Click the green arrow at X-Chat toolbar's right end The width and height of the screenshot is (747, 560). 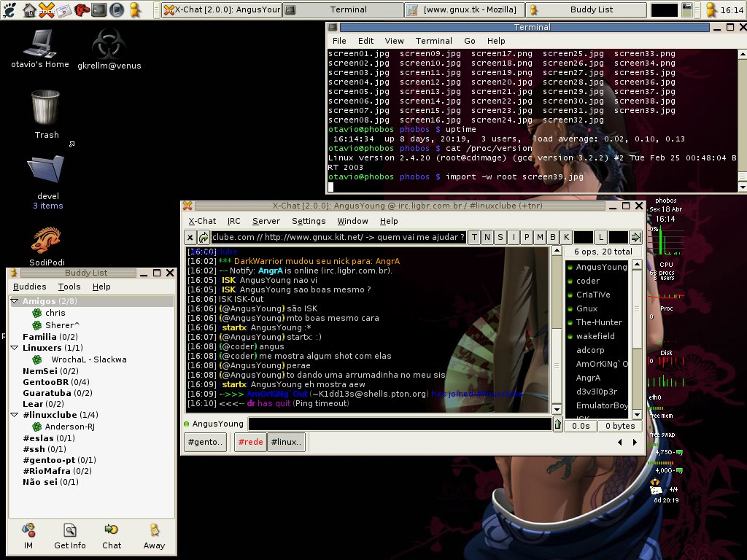click(635, 237)
